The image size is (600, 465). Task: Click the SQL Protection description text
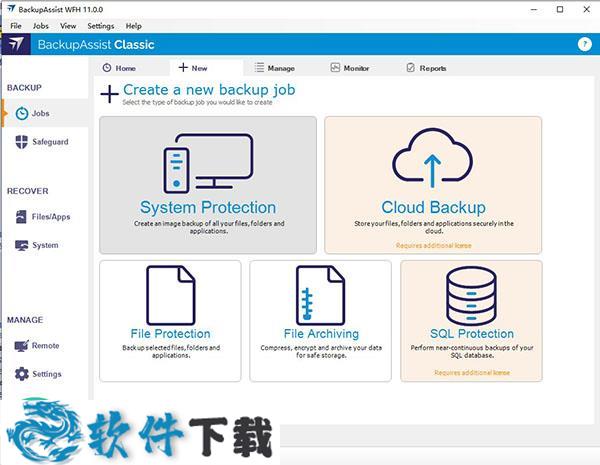coord(471,351)
